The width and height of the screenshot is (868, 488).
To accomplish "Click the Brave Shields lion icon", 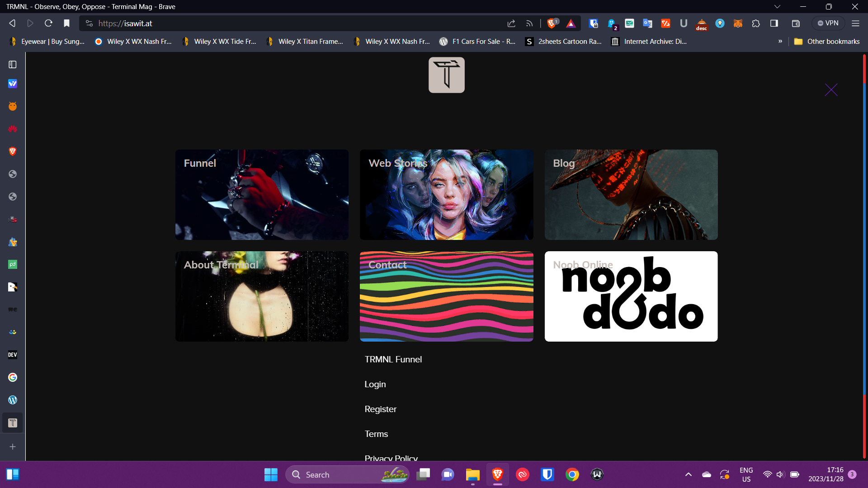I will click(552, 23).
